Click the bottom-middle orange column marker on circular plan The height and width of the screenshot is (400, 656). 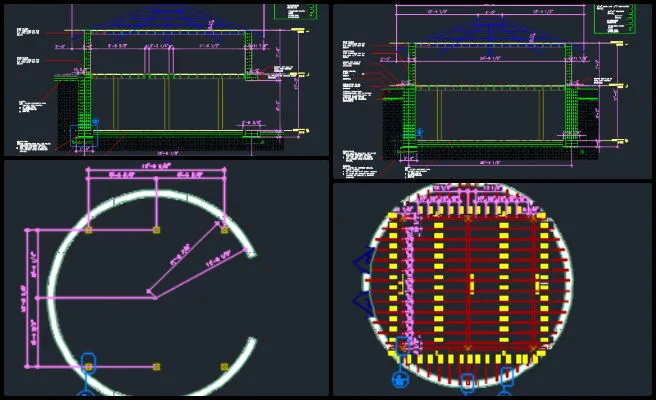tap(156, 367)
